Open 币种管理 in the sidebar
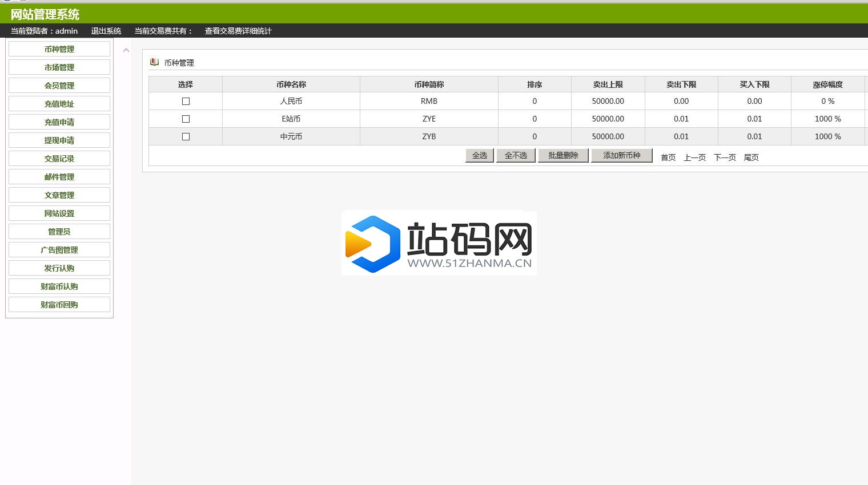The width and height of the screenshot is (868, 485). tap(59, 49)
